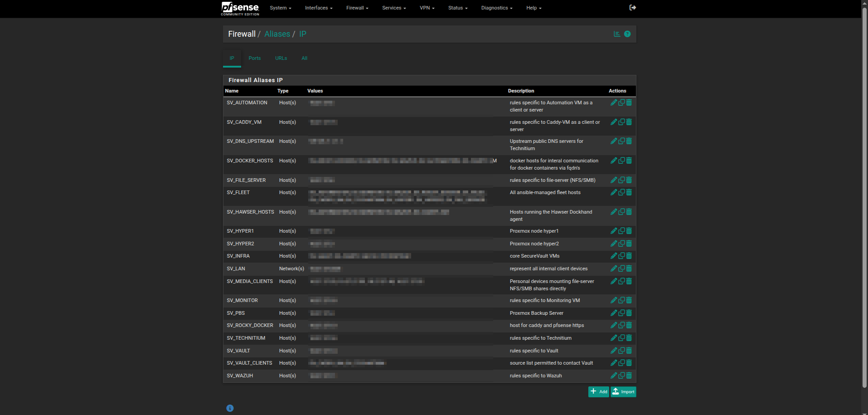The height and width of the screenshot is (415, 868).
Task: Copy the SV_HAWSER_HOSTS alias
Action: pos(621,212)
